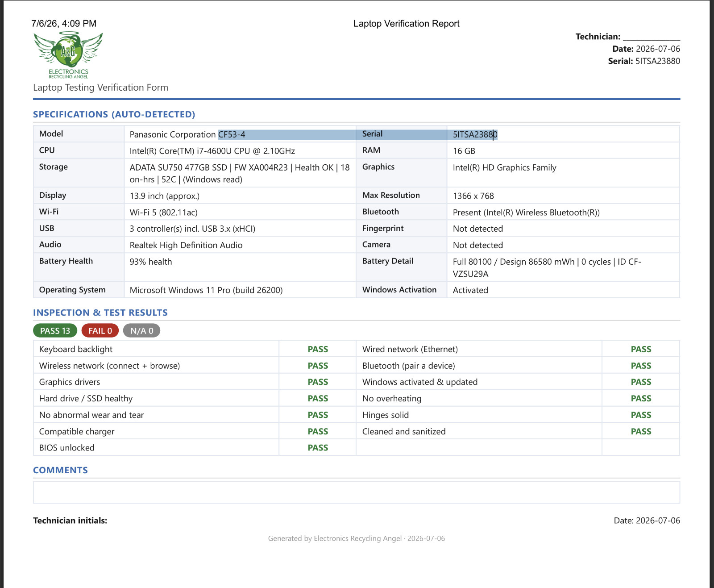This screenshot has width=714, height=588.
Task: Click PASS result for Keyboard backlight
Action: [318, 349]
